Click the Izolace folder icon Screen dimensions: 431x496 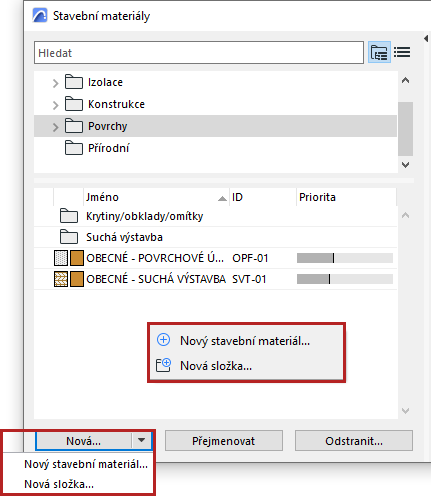[74, 82]
